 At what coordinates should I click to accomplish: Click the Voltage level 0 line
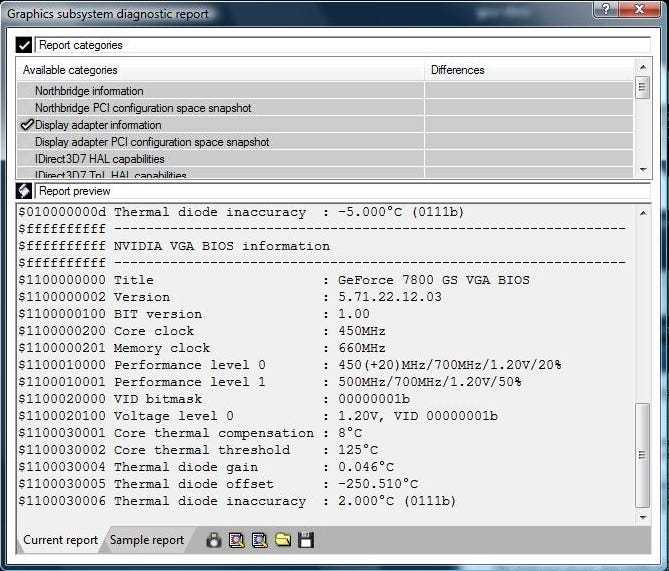(258, 416)
